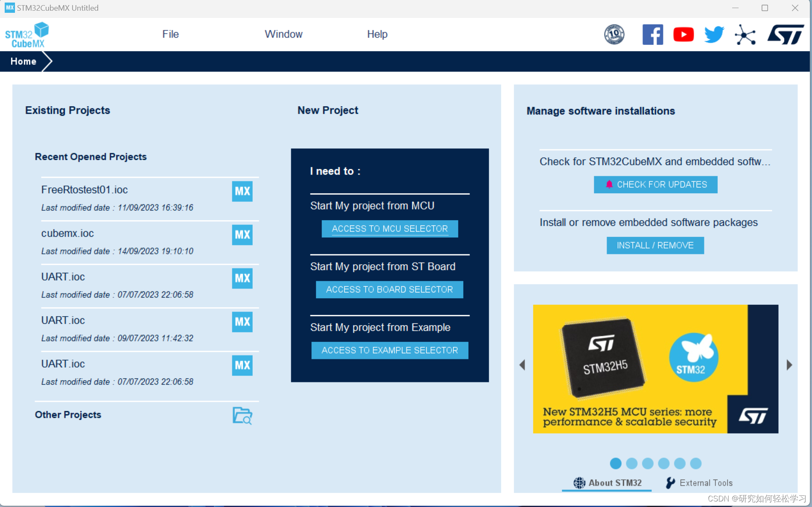Click Access to Example Selector button
The width and height of the screenshot is (812, 507).
(390, 350)
